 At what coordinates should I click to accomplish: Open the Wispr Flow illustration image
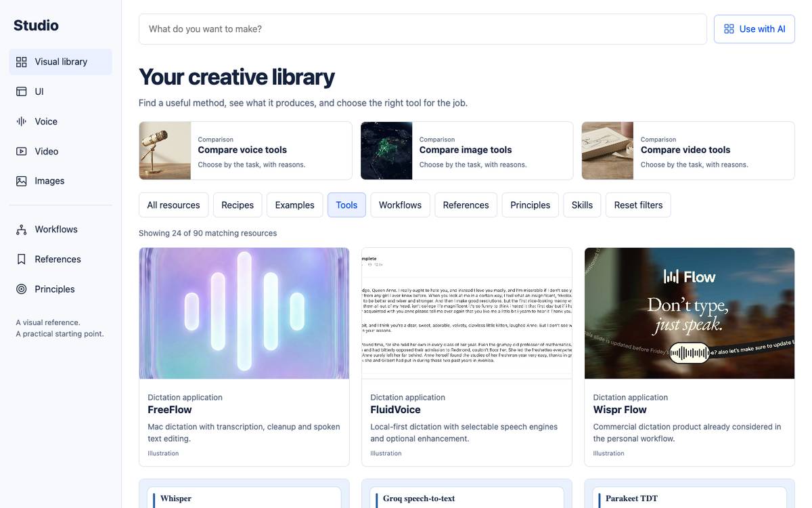tap(690, 313)
